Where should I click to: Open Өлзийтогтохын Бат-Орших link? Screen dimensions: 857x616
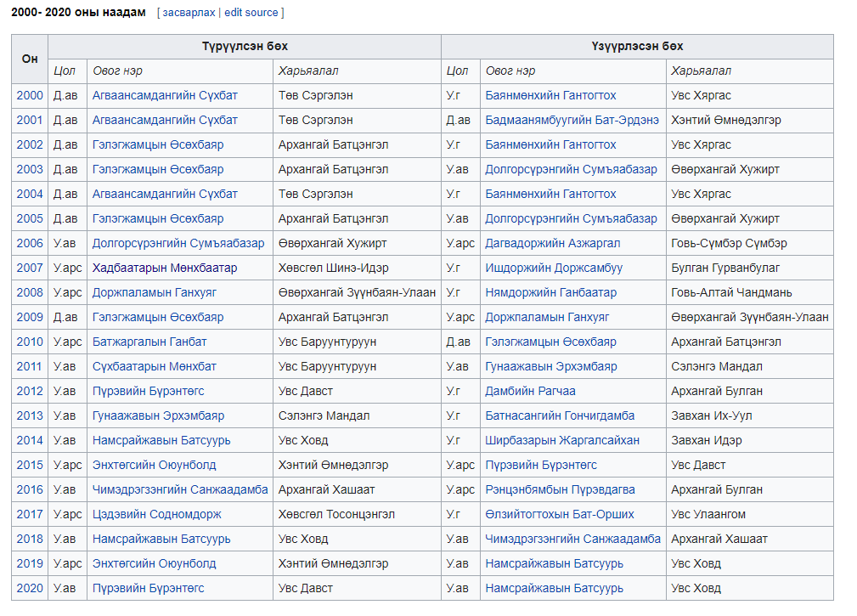[x=560, y=514]
